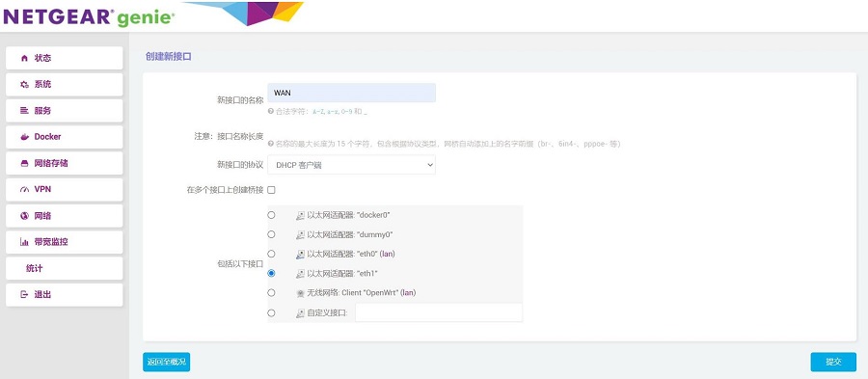Open the 统计 menu
The image size is (868, 379).
click(65, 268)
